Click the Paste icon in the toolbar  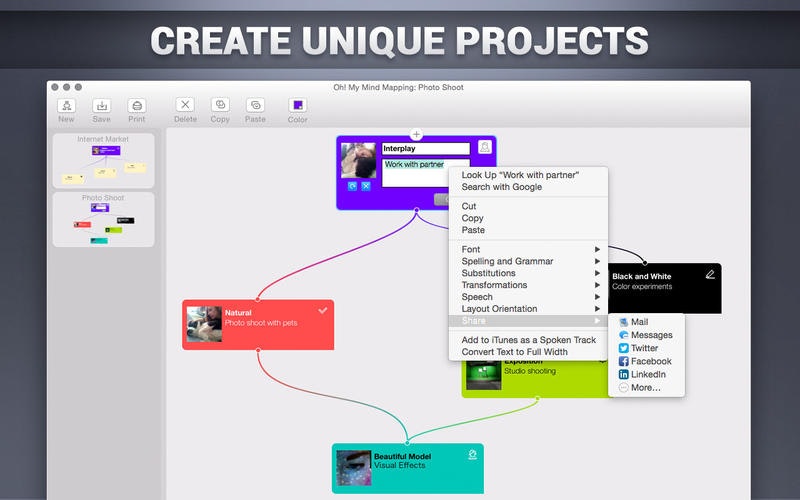pos(255,105)
